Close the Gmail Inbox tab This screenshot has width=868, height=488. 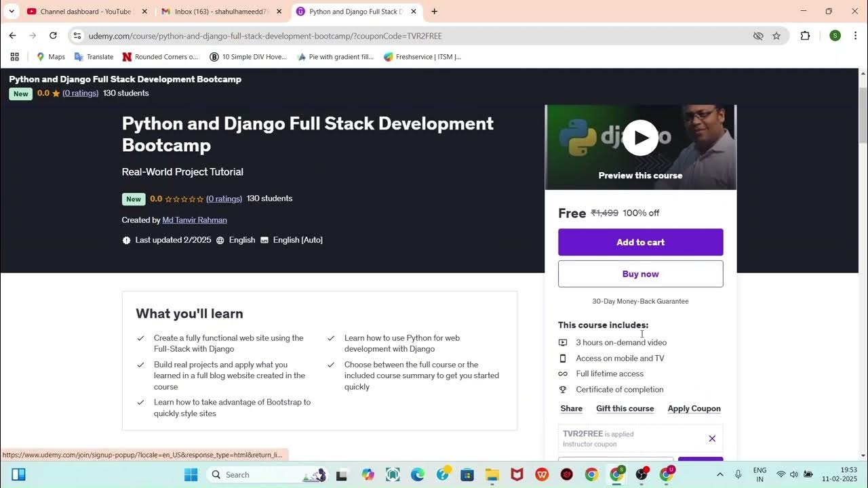pyautogui.click(x=279, y=12)
